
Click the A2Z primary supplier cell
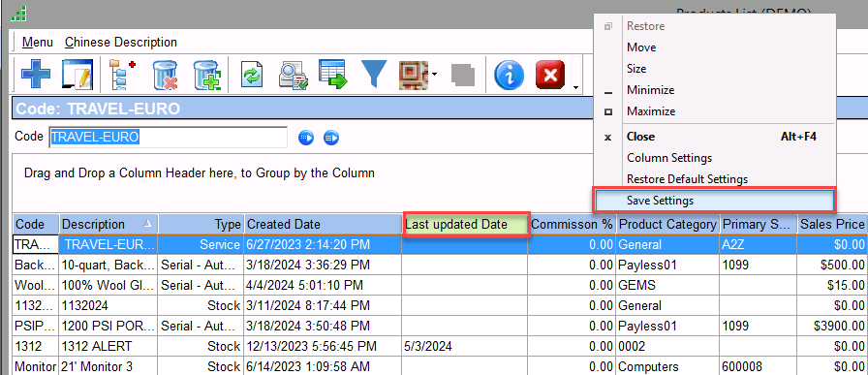pyautogui.click(x=758, y=244)
